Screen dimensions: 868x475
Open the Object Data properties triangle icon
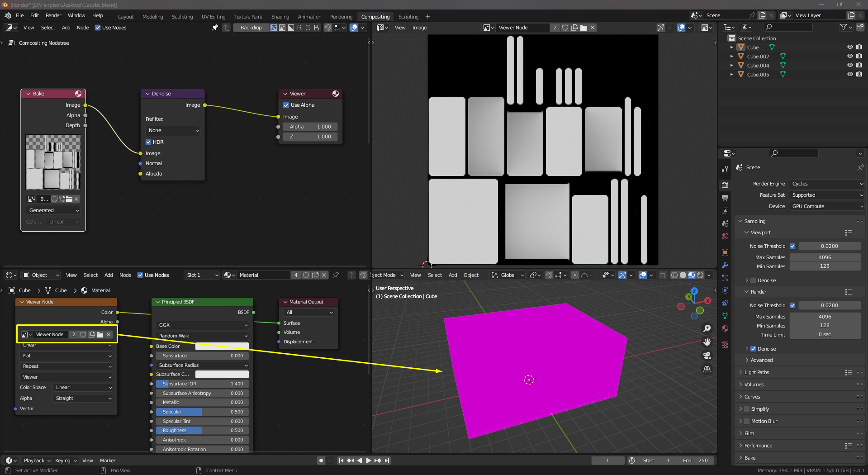tap(725, 316)
